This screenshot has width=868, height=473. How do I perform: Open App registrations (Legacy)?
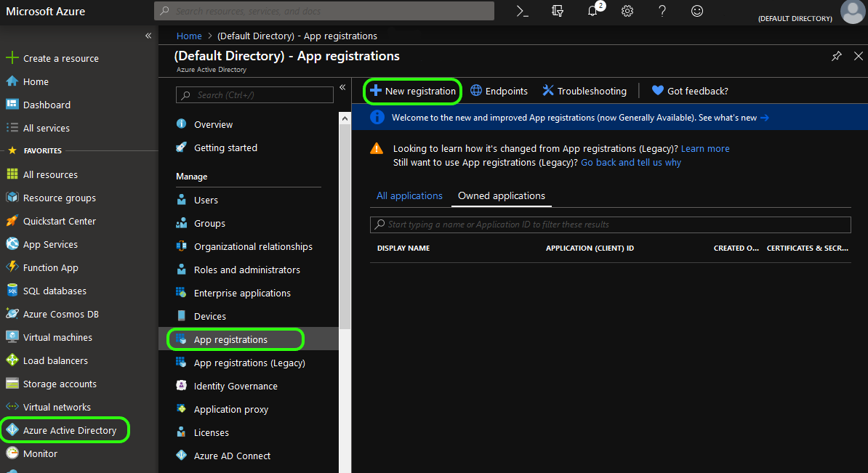click(240, 363)
